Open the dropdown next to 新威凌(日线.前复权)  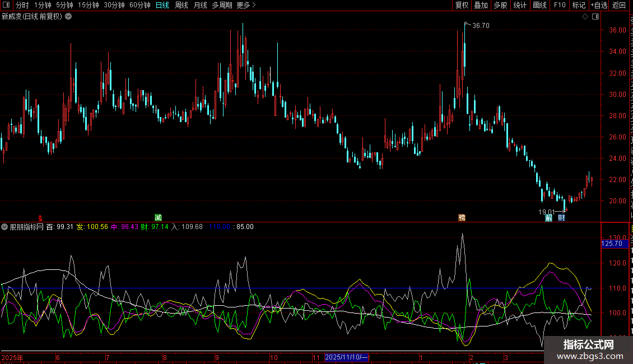point(69,17)
